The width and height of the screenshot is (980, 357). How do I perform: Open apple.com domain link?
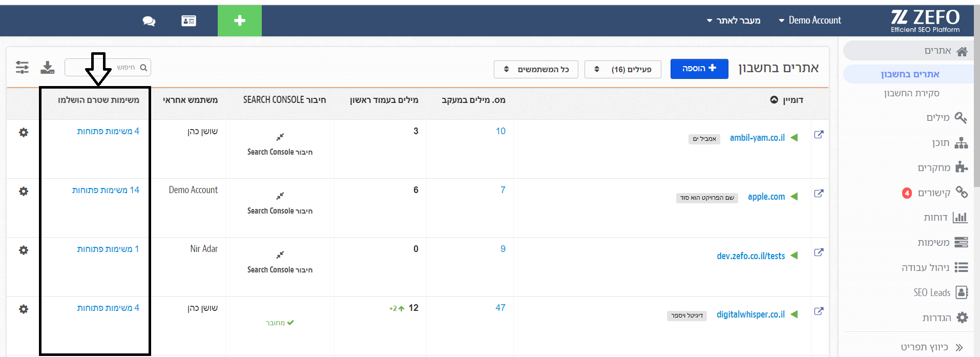point(766,197)
